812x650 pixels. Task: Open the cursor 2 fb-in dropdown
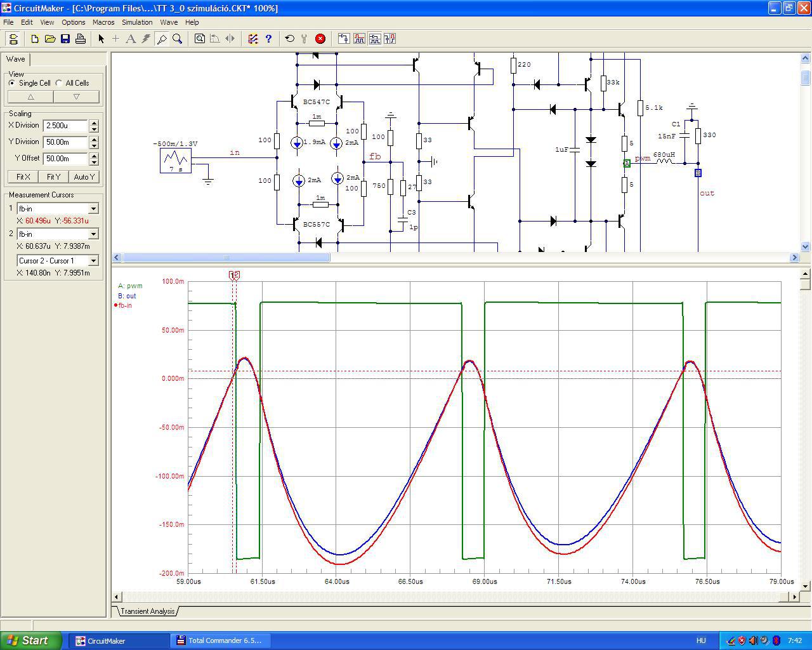click(x=93, y=234)
